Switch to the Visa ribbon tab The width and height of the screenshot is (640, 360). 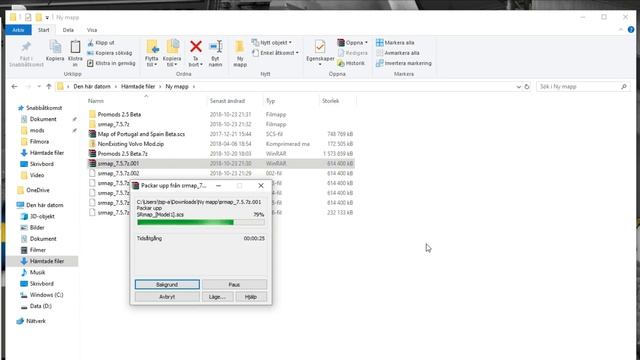[x=92, y=30]
